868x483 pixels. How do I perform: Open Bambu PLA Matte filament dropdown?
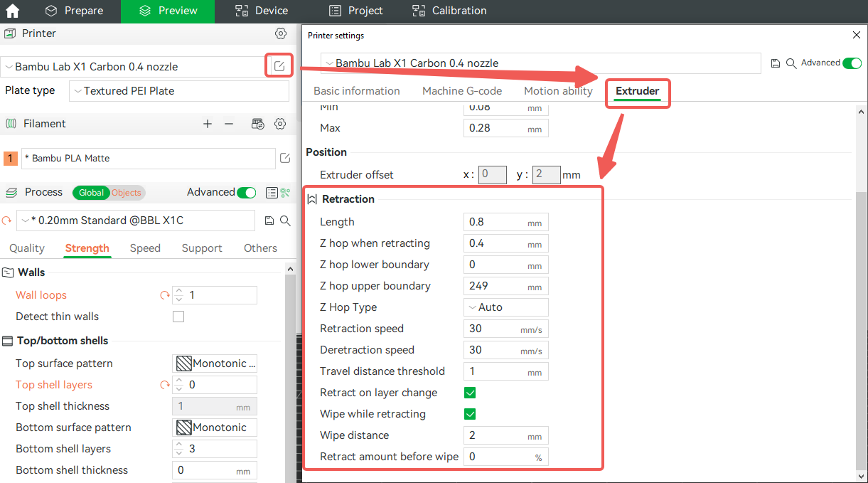point(148,158)
